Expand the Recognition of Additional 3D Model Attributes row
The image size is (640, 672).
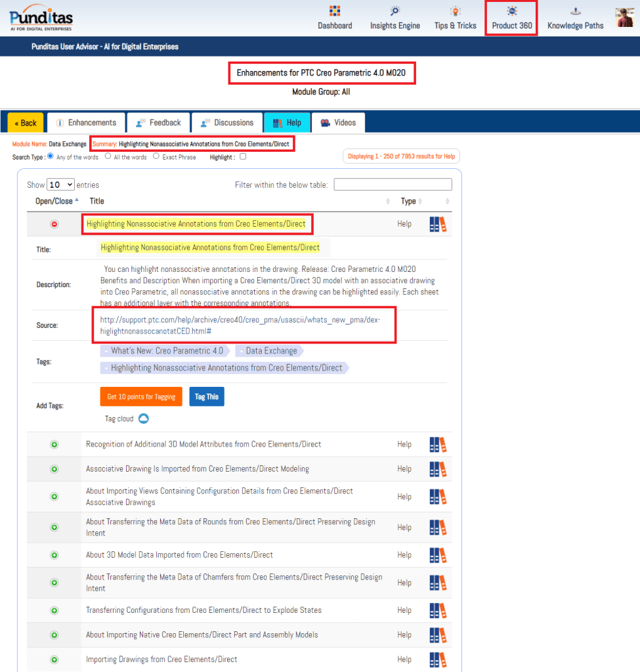pos(54,445)
